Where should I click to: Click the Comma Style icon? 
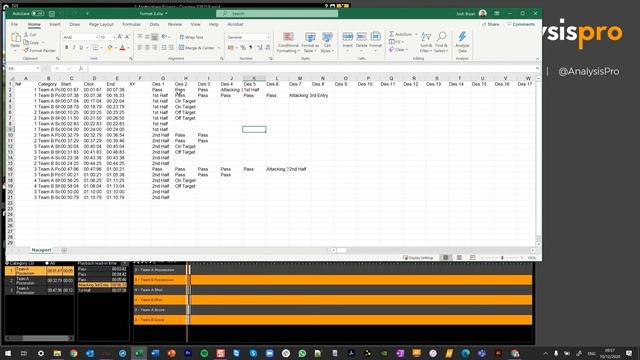[x=251, y=48]
